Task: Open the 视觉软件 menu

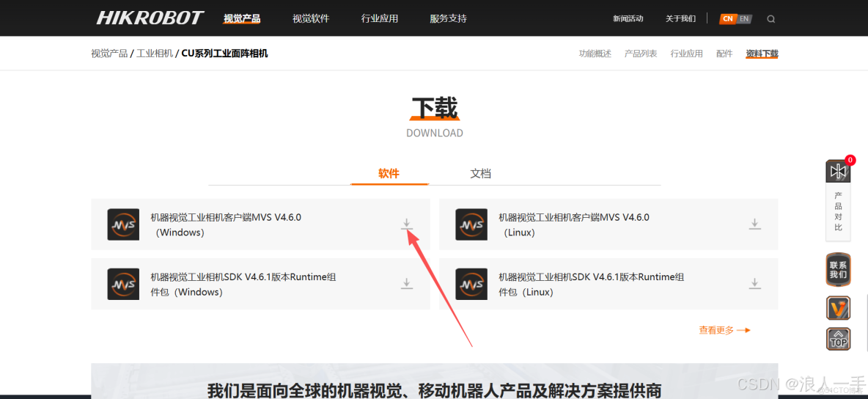Action: pyautogui.click(x=311, y=19)
